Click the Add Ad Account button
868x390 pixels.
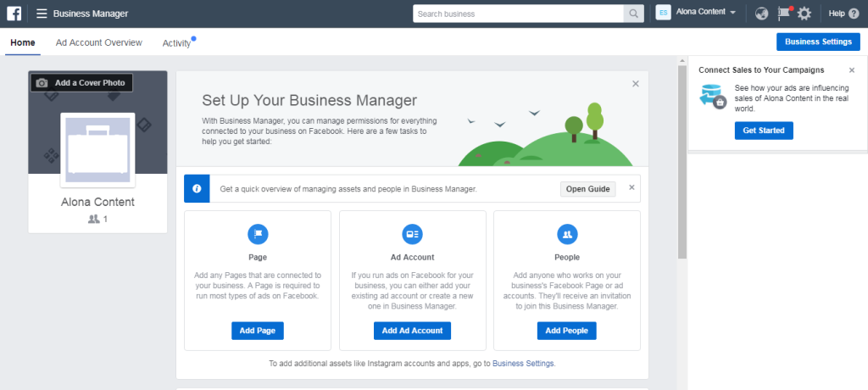413,331
